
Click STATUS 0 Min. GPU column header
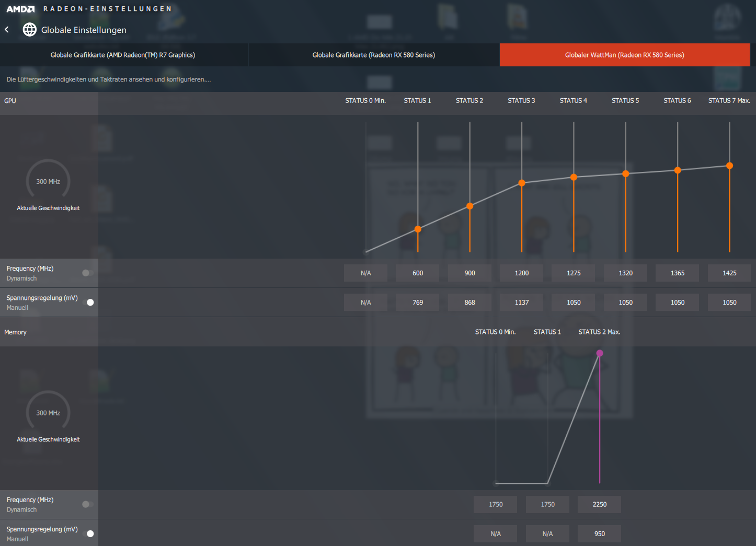click(365, 101)
